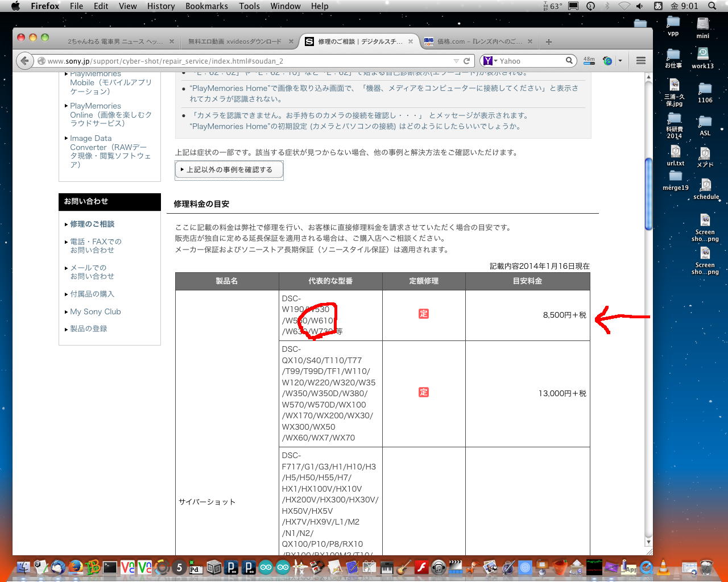Open VLC cone icon in dock
The height and width of the screenshot is (582, 728).
pyautogui.click(x=663, y=567)
